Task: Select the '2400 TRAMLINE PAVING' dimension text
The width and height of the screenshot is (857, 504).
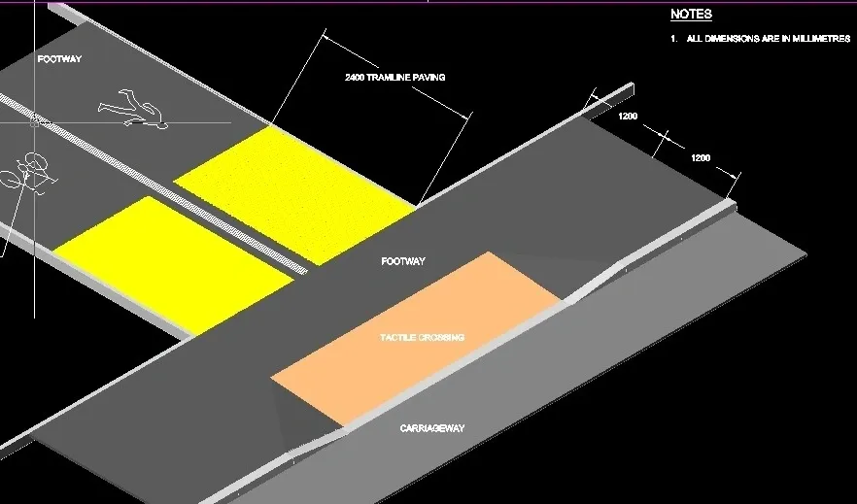Action: click(x=395, y=78)
